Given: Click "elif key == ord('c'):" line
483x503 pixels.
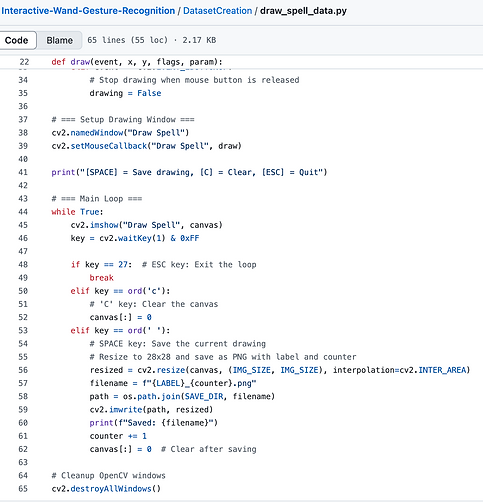Looking at the screenshot, I should click(120, 291).
